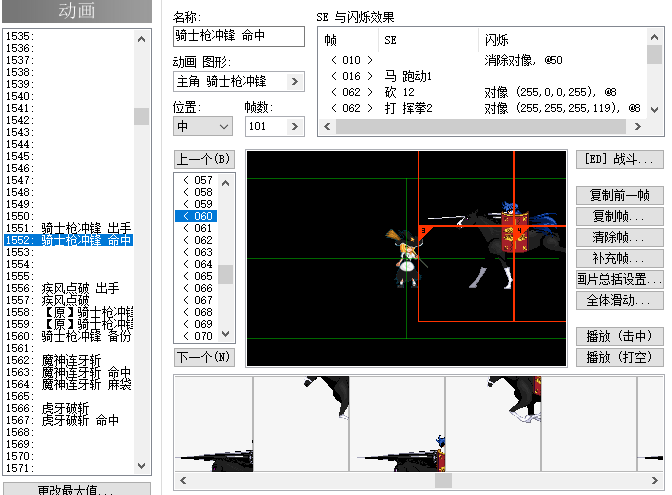This screenshot has width=672, height=495.
Task: Select SE row for frame 010
Action: pos(482,60)
